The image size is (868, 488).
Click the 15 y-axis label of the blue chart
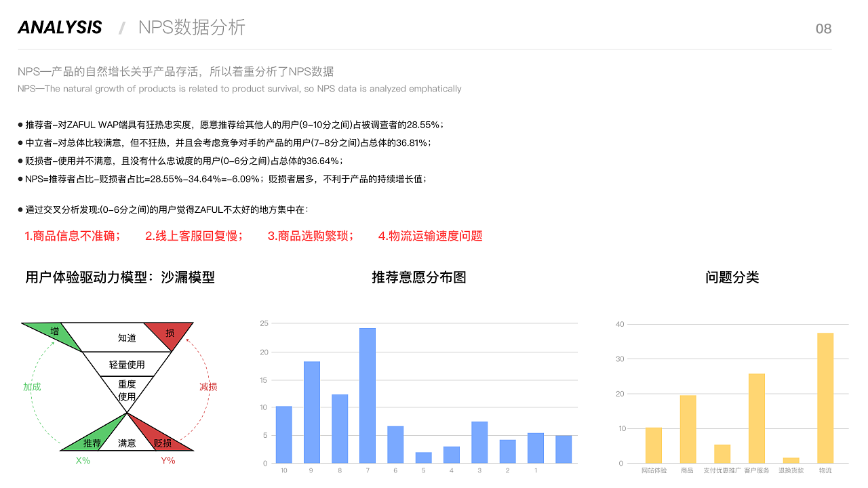click(x=264, y=380)
